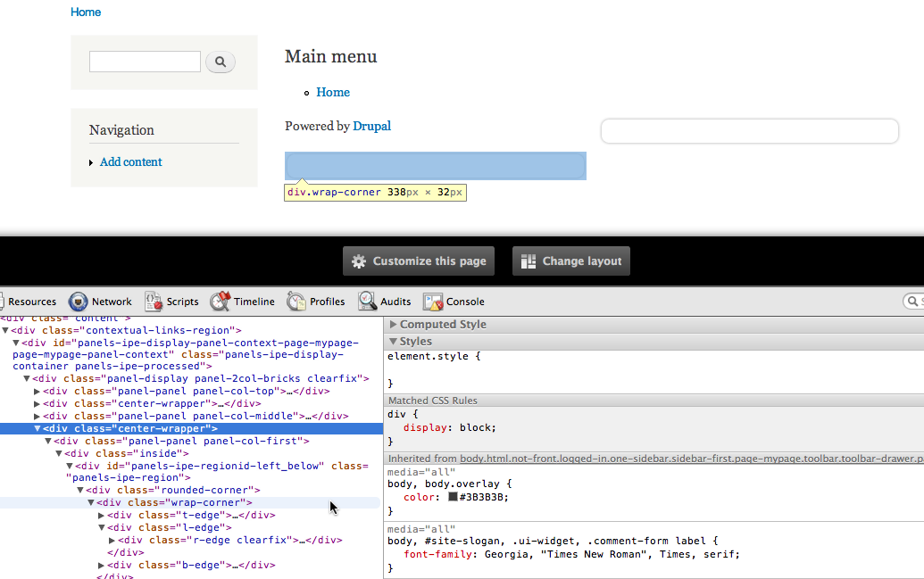The width and height of the screenshot is (924, 579).
Task: Click layout icon on Change layout
Action: (x=529, y=261)
